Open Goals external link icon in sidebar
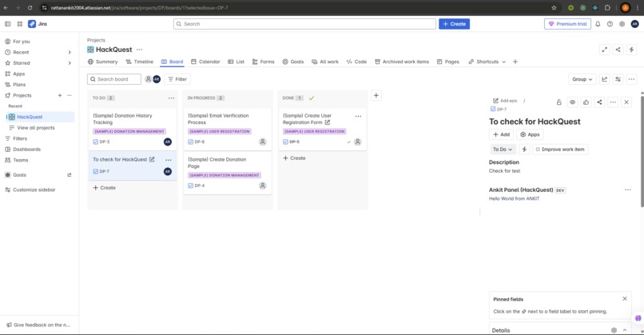Screen dimensions: 644x335 (69, 174)
